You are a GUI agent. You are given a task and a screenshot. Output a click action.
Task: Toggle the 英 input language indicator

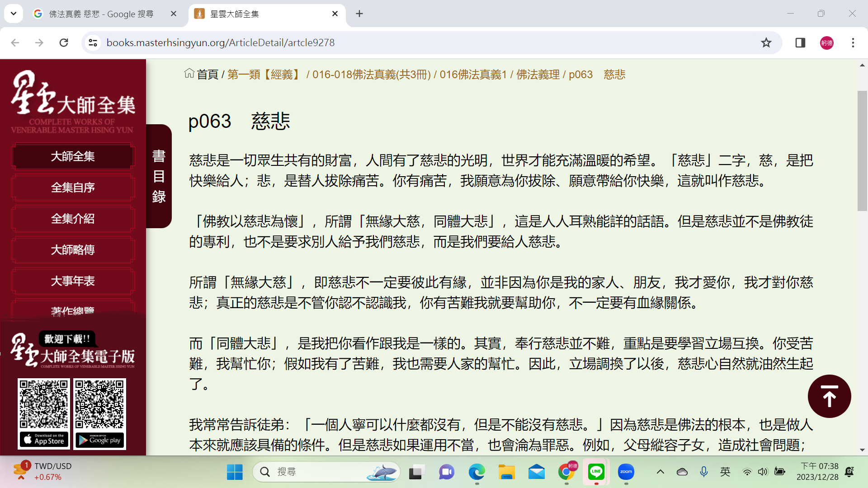point(725,472)
